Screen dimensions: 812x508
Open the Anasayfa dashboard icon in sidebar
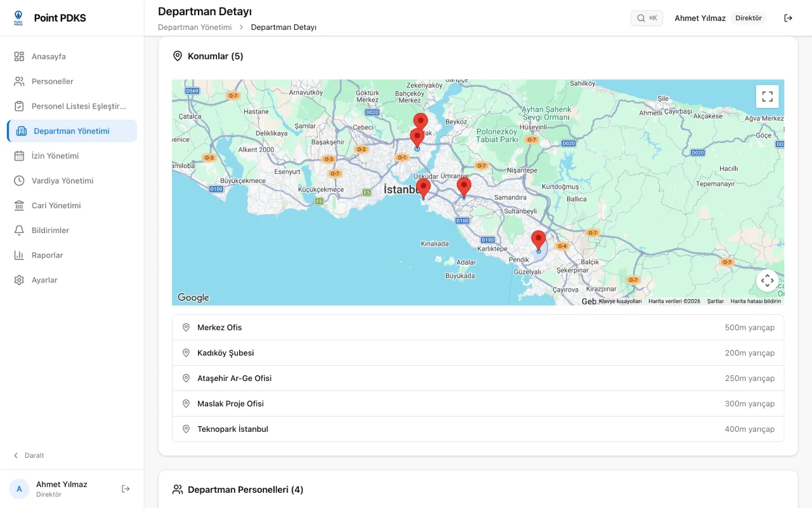[19, 57]
